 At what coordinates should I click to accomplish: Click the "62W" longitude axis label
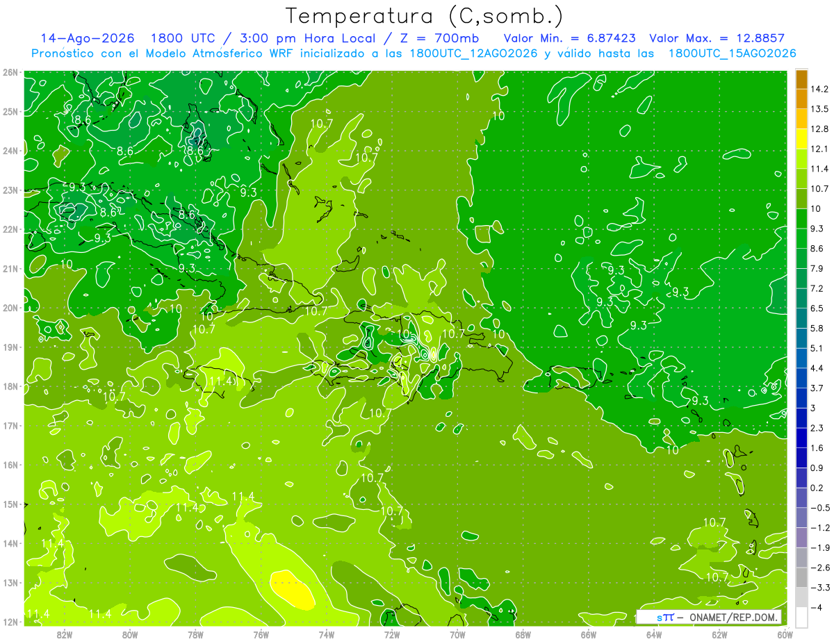coord(719,634)
